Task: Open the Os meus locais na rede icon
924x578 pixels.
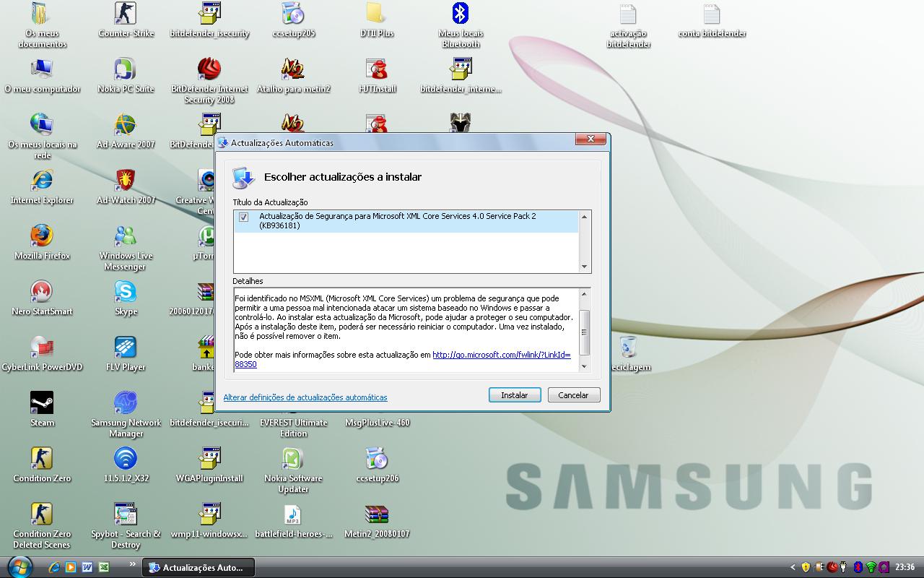Action: tap(42, 136)
